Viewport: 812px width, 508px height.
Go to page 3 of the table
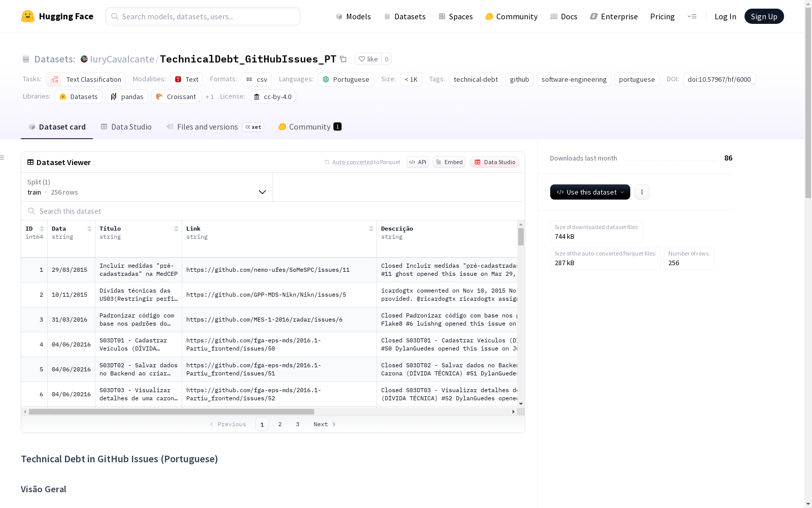click(x=297, y=424)
